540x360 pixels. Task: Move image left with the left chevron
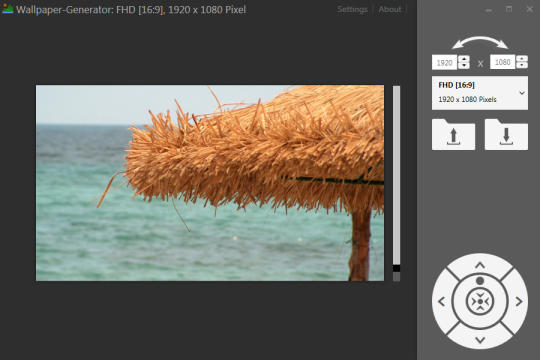pos(442,302)
